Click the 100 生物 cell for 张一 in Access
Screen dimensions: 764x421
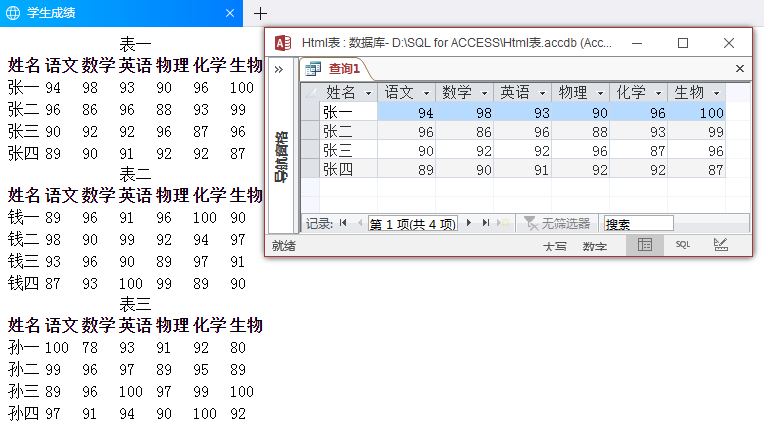coord(696,112)
